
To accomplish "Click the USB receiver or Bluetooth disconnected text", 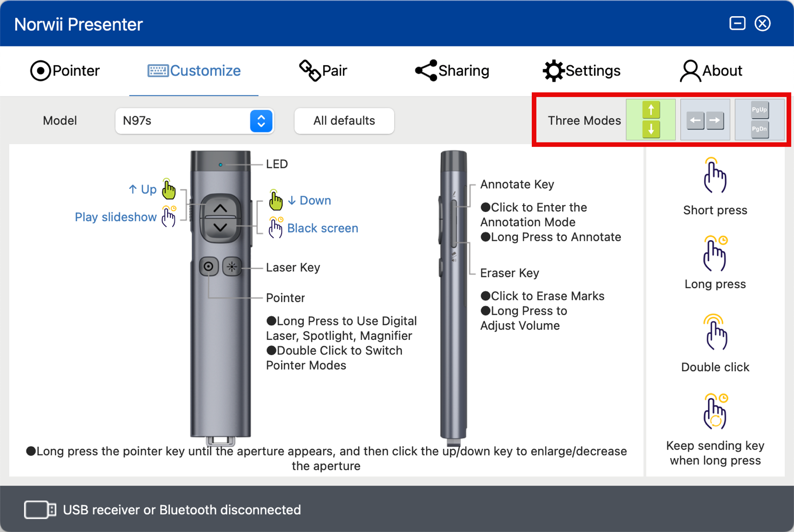I will (182, 510).
